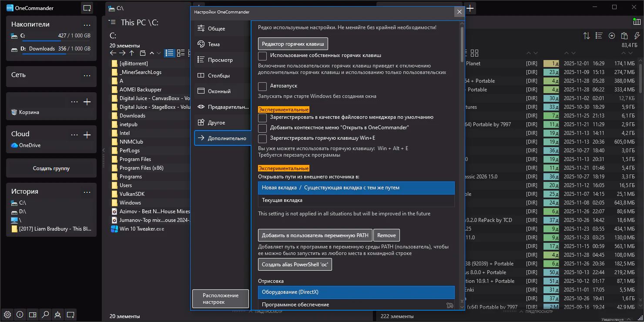Viewport: 644px width, 322px height.
Task: Open the Тема settings category
Action: 214,44
